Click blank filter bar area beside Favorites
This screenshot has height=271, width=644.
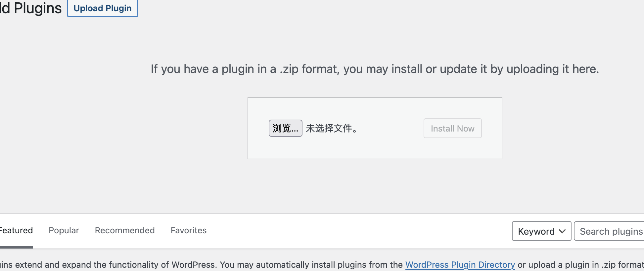(x=357, y=231)
